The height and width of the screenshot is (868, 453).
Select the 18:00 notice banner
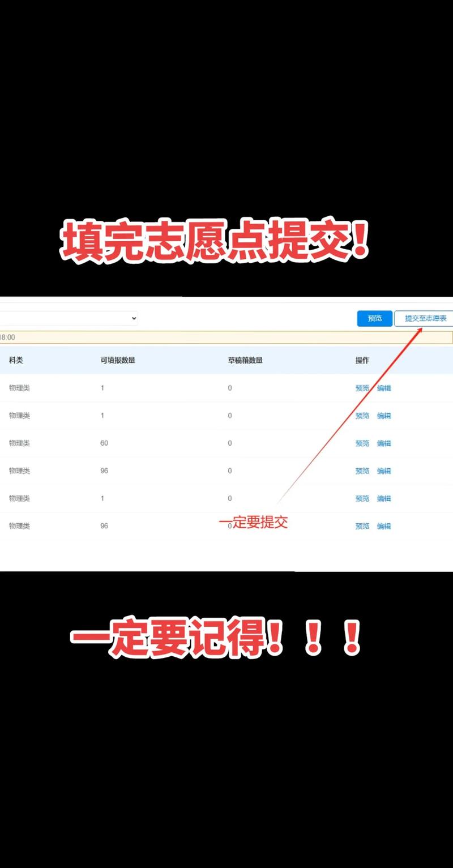click(x=226, y=337)
